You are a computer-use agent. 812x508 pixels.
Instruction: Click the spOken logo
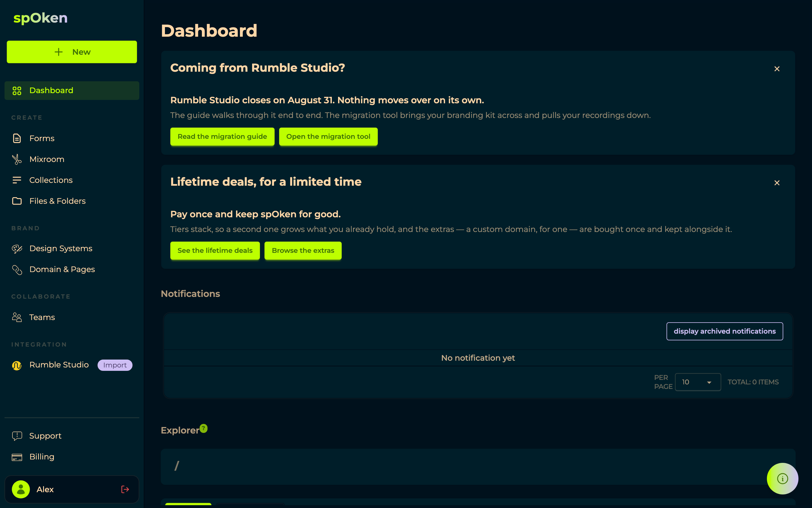[x=40, y=18]
